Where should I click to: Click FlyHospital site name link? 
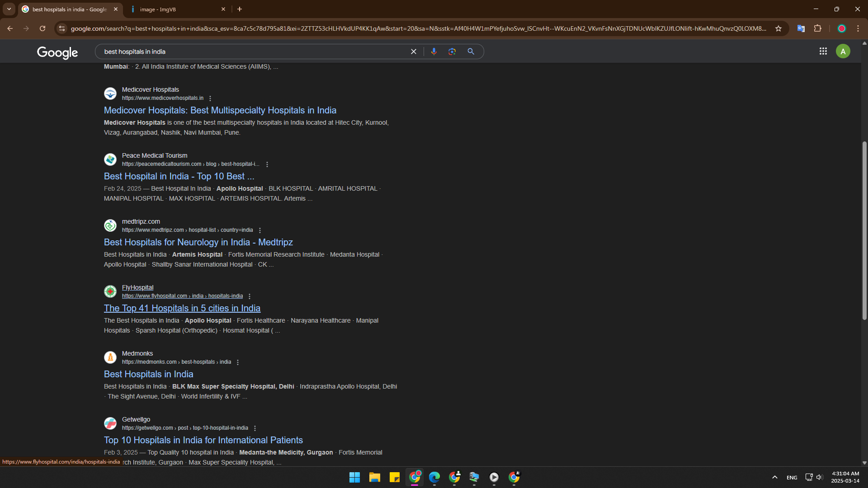(138, 287)
